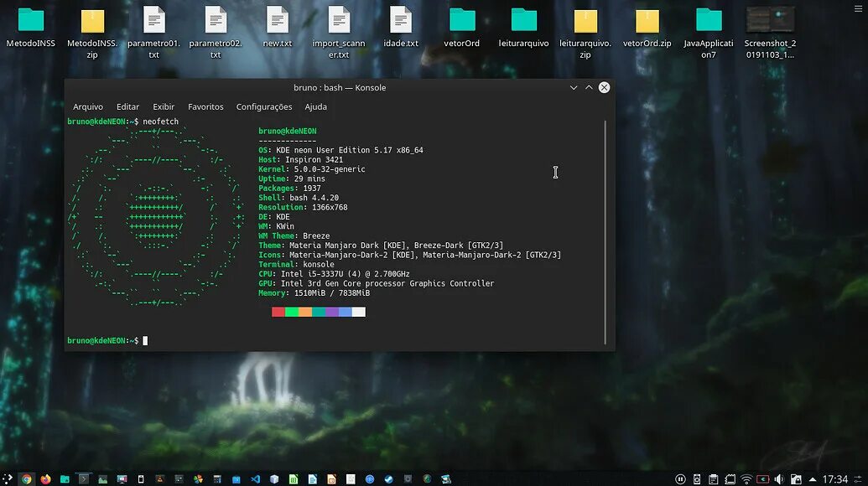The image size is (868, 486).
Task: Select the parametro02.txt file
Action: point(216,34)
